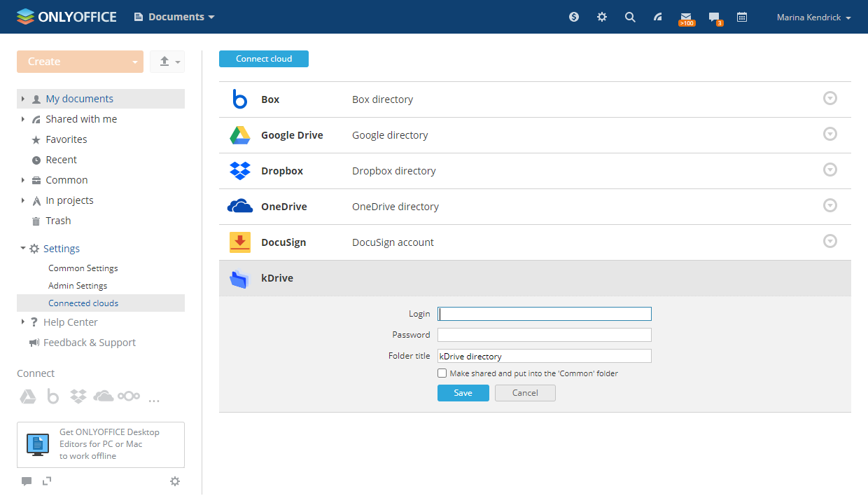
Task: Click the search magnifier icon
Action: 630,17
